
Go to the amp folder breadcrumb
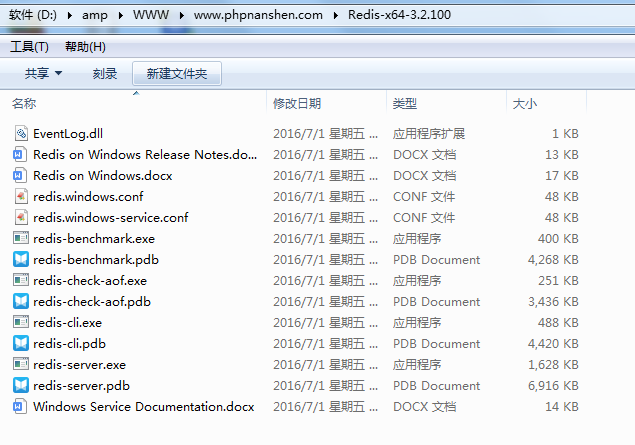pos(95,15)
